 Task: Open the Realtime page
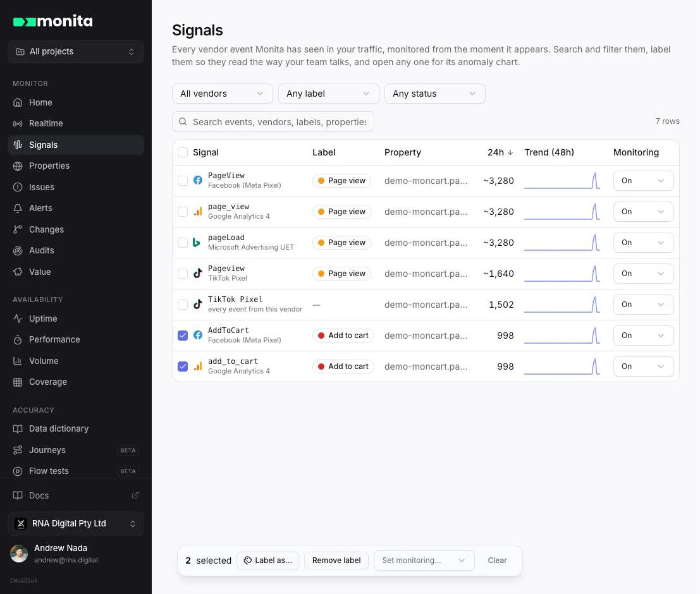tap(76, 124)
